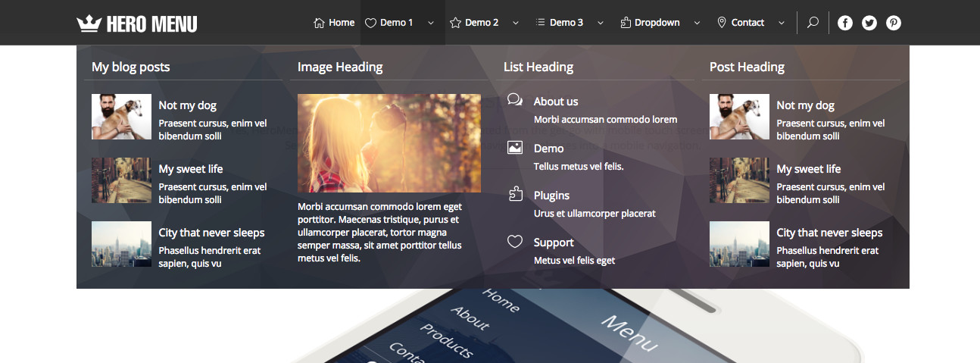Open the Support list link

click(x=554, y=243)
